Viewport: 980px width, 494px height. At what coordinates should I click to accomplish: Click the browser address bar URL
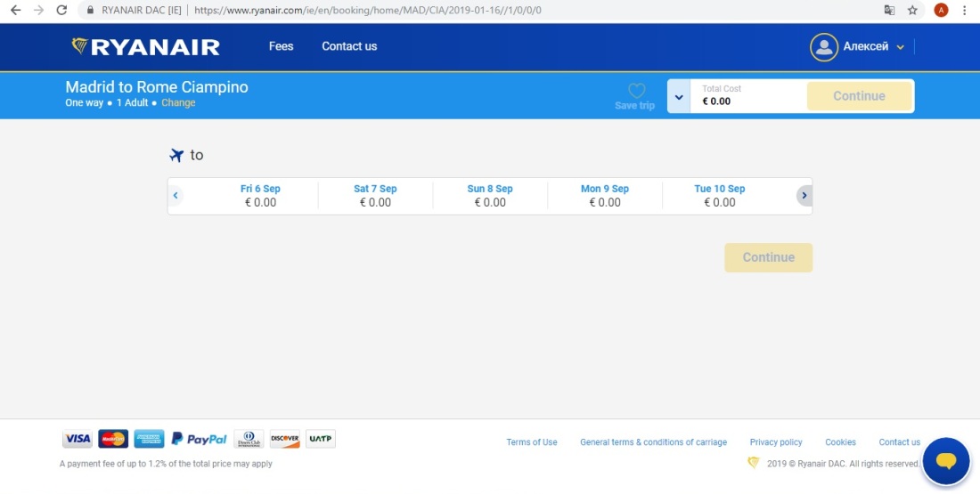click(367, 10)
